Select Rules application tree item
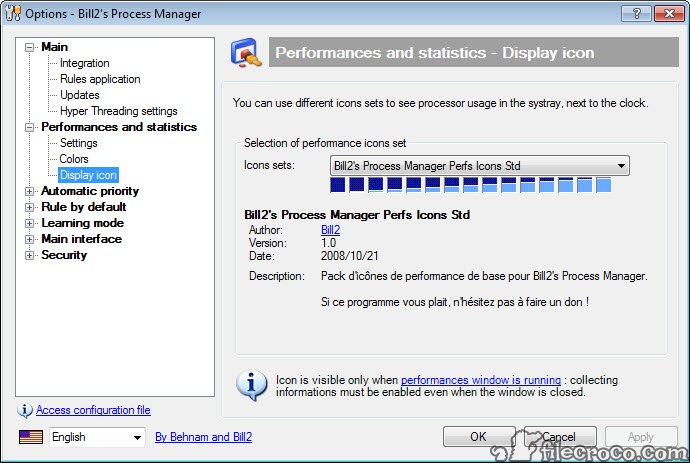 click(100, 79)
